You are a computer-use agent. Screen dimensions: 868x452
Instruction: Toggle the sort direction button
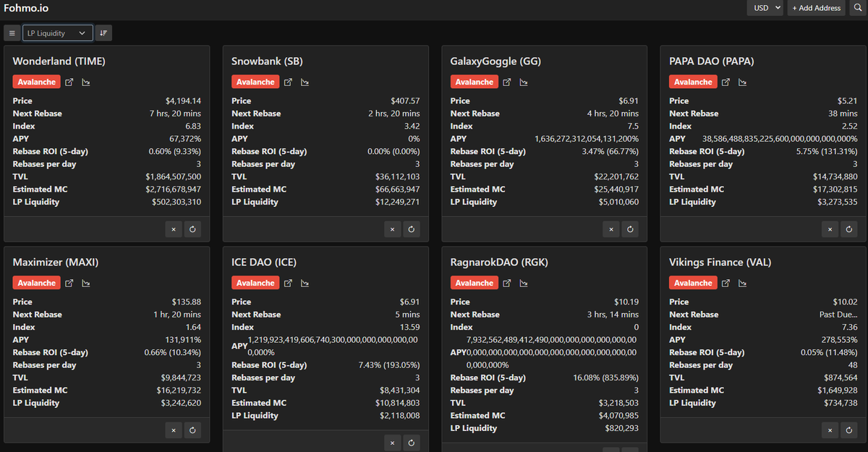pyautogui.click(x=103, y=33)
